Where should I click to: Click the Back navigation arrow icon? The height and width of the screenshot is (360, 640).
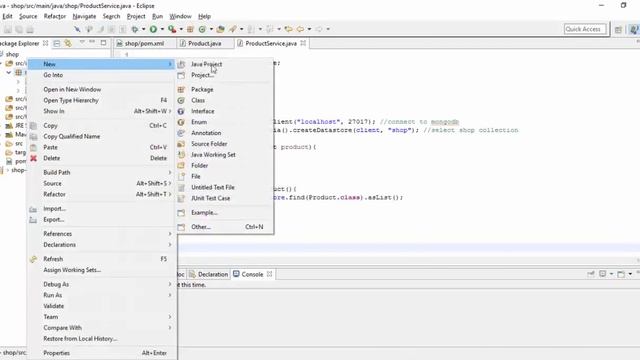[x=300, y=29]
